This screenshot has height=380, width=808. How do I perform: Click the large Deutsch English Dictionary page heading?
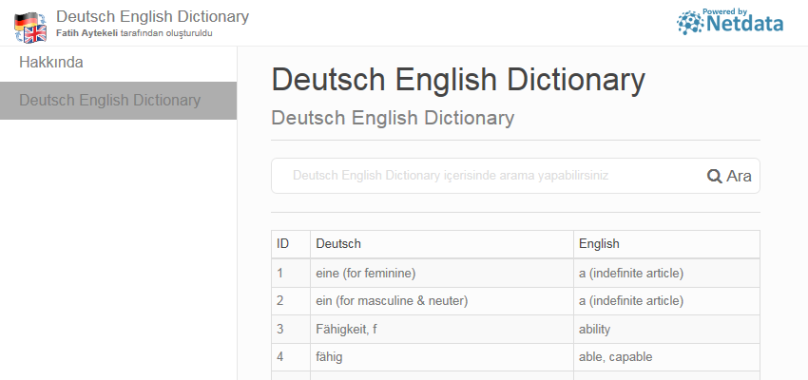(x=458, y=80)
